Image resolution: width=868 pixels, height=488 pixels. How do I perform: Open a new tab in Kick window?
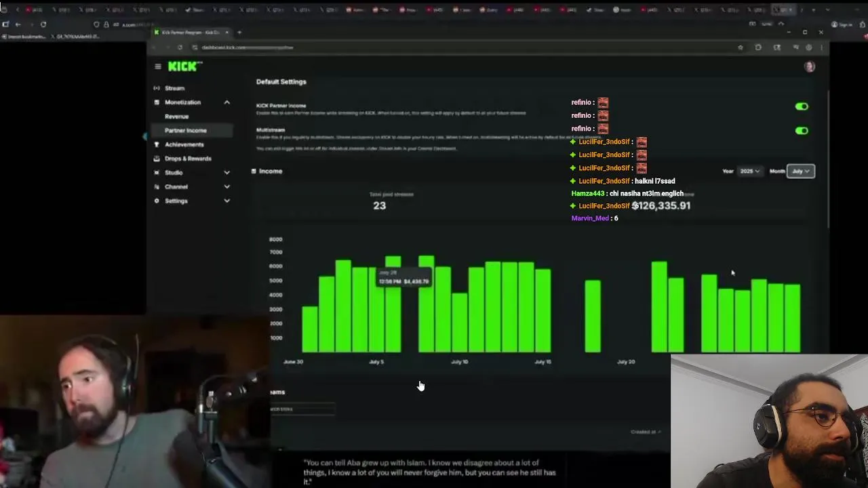[x=239, y=33]
